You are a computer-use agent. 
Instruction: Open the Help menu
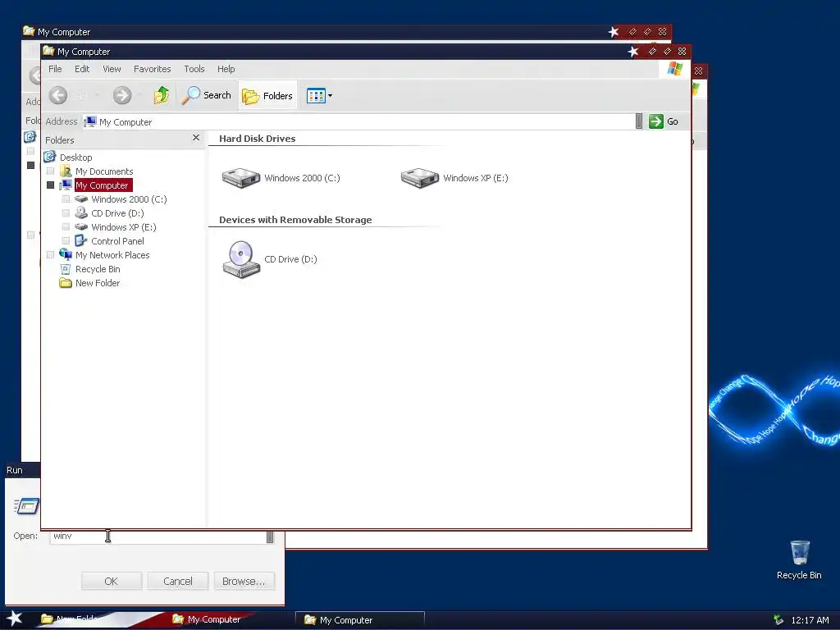pos(226,69)
